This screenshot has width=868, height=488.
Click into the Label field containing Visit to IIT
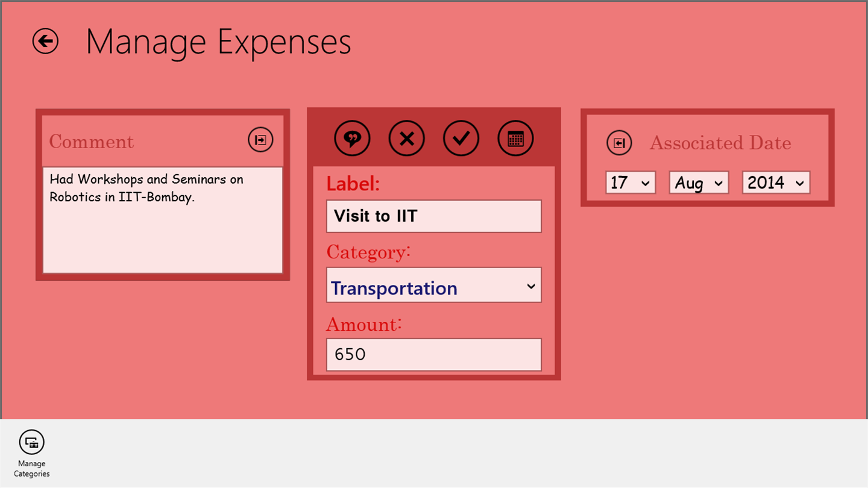pyautogui.click(x=434, y=216)
